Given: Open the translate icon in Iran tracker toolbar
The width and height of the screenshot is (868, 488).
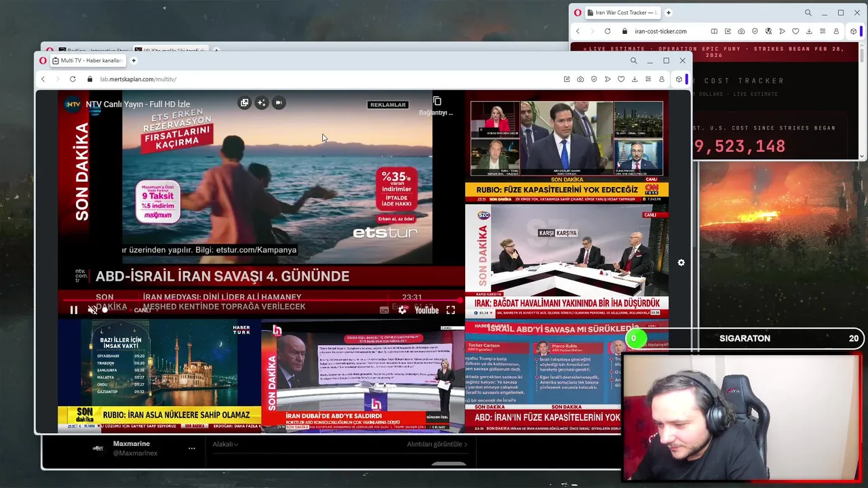Looking at the screenshot, I should click(x=768, y=31).
